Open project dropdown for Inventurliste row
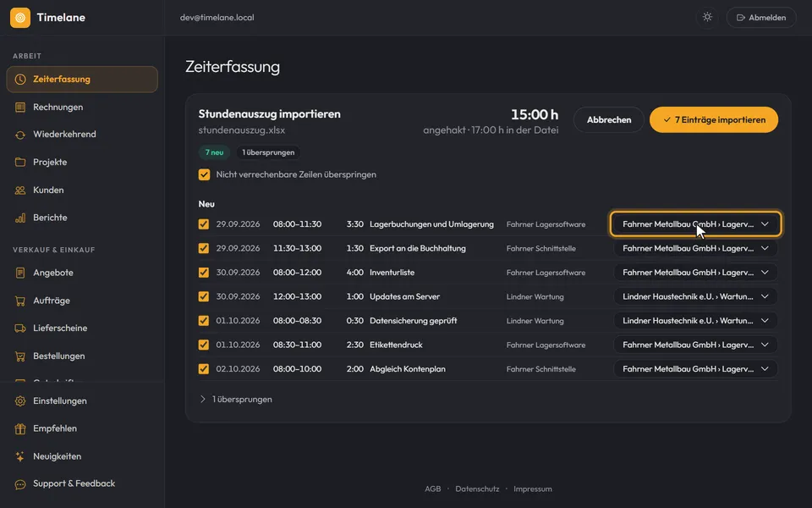The width and height of the screenshot is (812, 508). tap(695, 272)
